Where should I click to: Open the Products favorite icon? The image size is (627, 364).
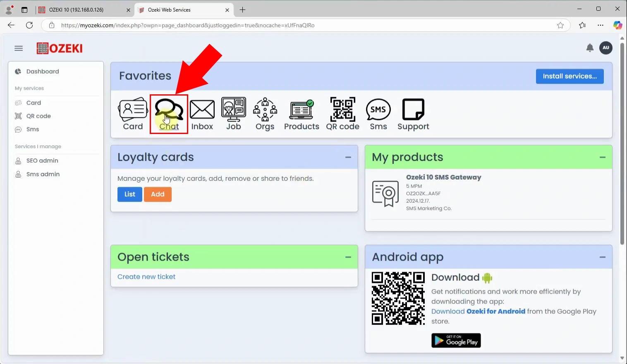pyautogui.click(x=302, y=115)
